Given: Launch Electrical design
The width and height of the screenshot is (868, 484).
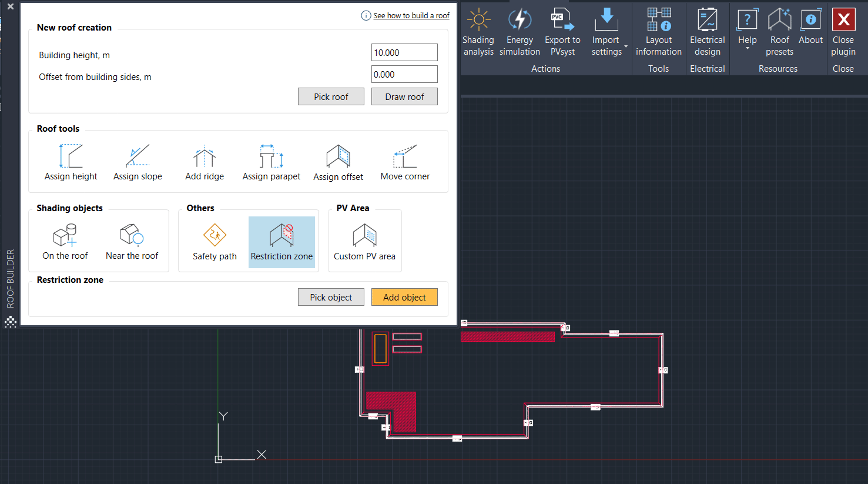Looking at the screenshot, I should 708,32.
